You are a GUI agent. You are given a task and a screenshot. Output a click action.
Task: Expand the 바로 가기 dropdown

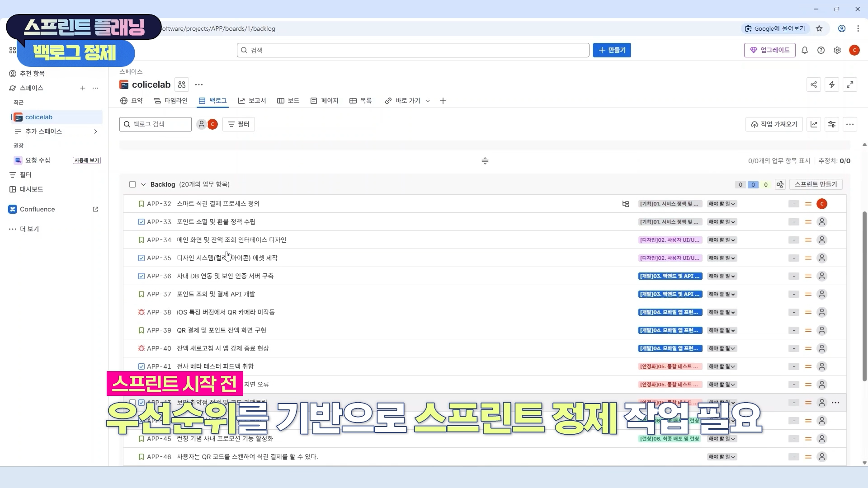click(x=428, y=101)
